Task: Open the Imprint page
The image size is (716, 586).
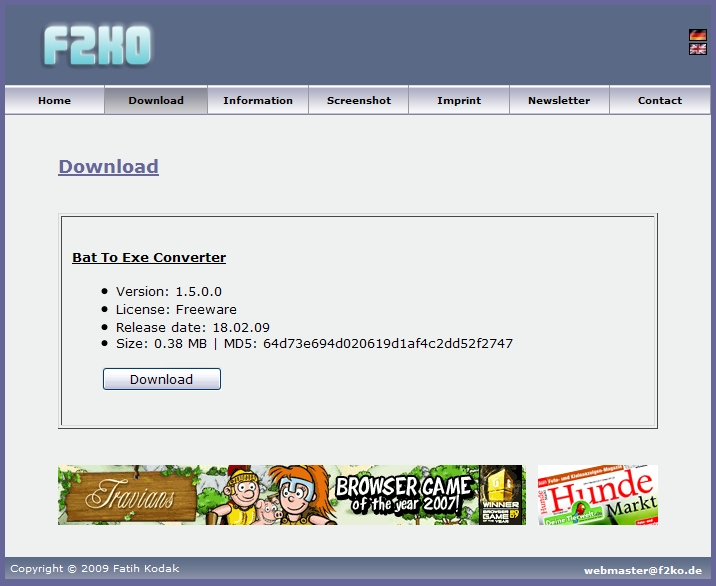Action: [x=459, y=100]
